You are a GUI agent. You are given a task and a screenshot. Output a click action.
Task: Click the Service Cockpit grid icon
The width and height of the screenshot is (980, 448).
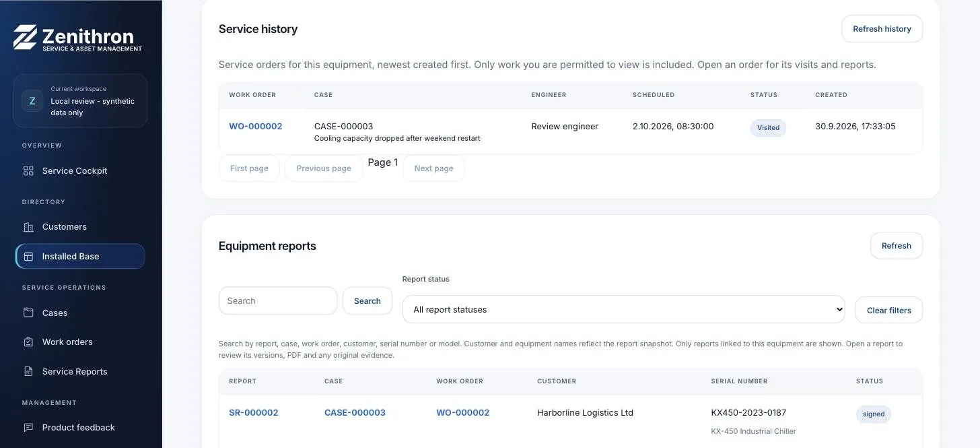[x=28, y=171]
